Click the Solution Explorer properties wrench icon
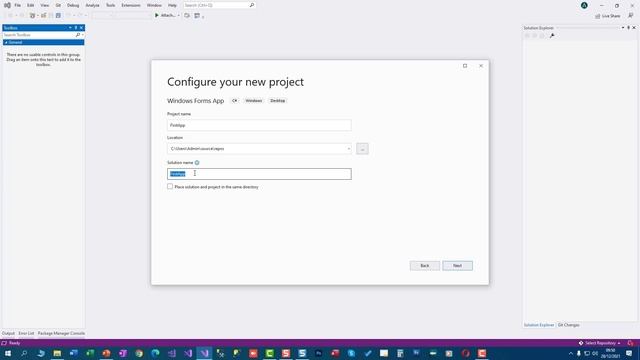This screenshot has height=360, width=640. [x=552, y=36]
